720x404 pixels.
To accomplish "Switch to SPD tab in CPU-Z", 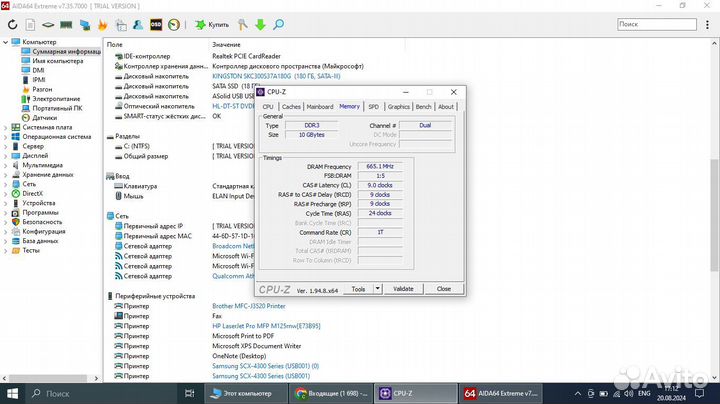I will coord(374,107).
